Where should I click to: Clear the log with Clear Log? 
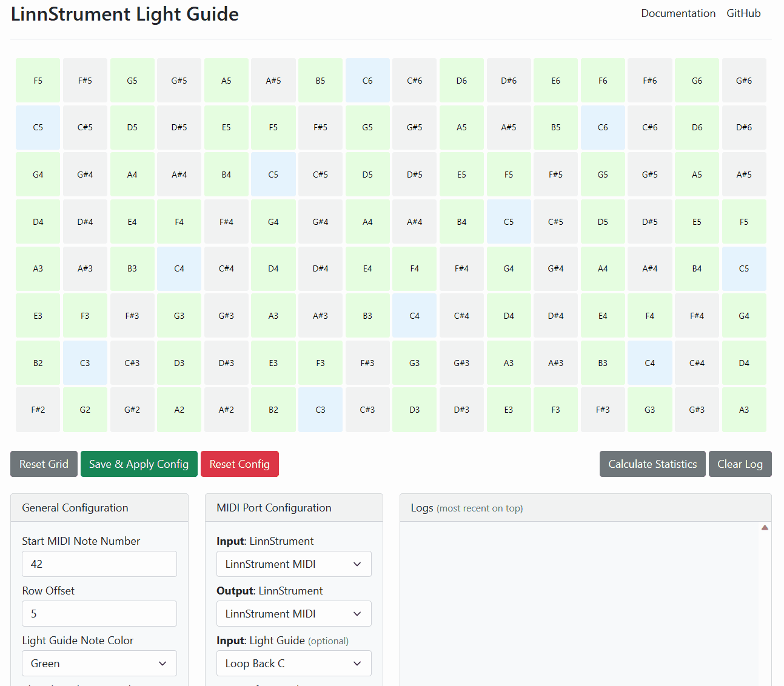(740, 464)
